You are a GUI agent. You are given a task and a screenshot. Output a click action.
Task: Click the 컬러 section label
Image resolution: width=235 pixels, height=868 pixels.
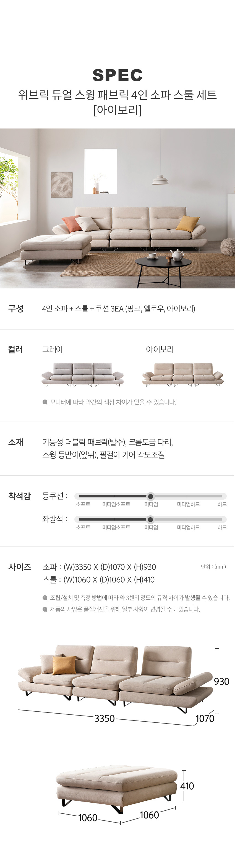15,349
